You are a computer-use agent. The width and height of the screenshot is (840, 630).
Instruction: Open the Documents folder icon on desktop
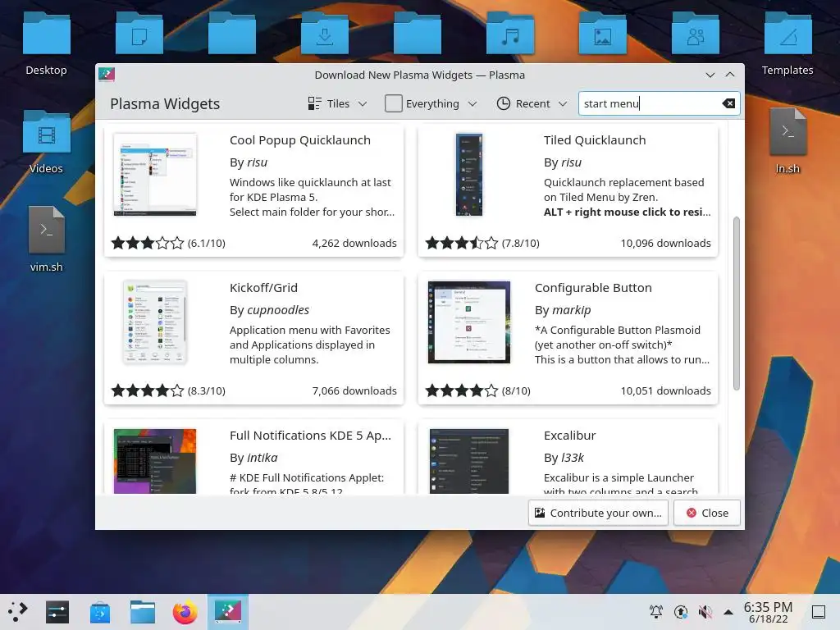coord(139,33)
